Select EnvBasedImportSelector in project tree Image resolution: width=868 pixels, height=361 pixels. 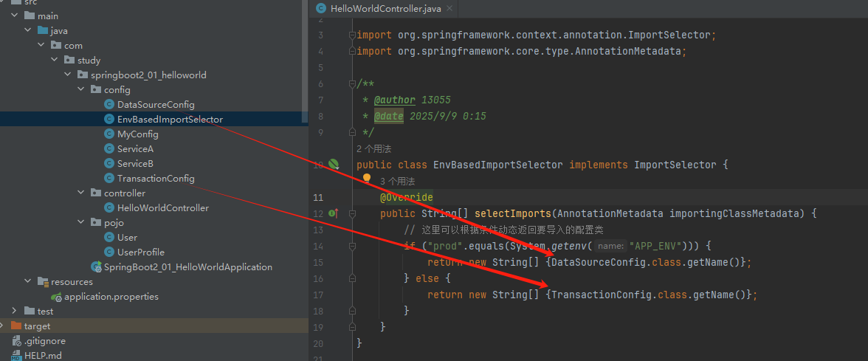pos(170,119)
